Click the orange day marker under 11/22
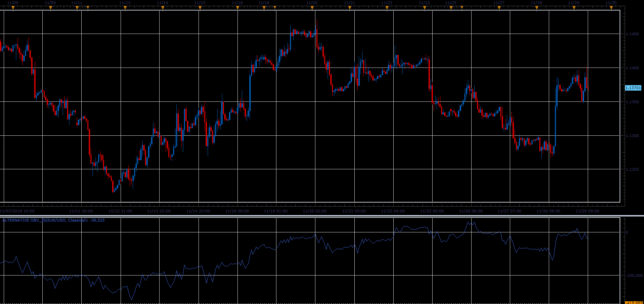Screen dimensions: 644x304 (387, 7)
